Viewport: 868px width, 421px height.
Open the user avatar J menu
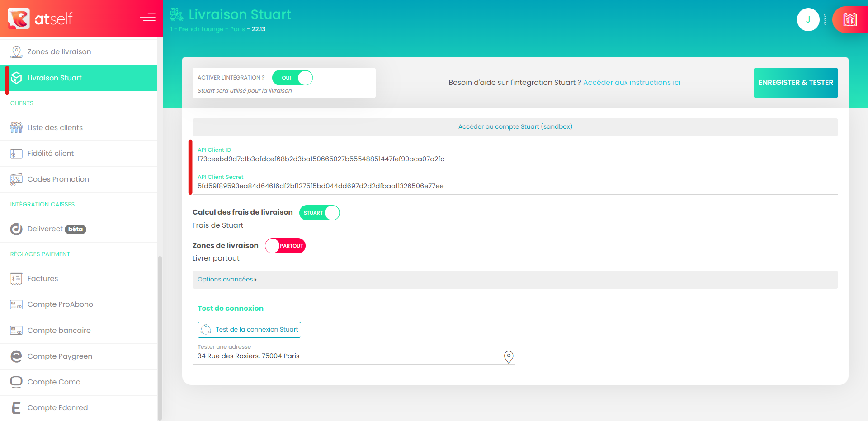click(808, 19)
